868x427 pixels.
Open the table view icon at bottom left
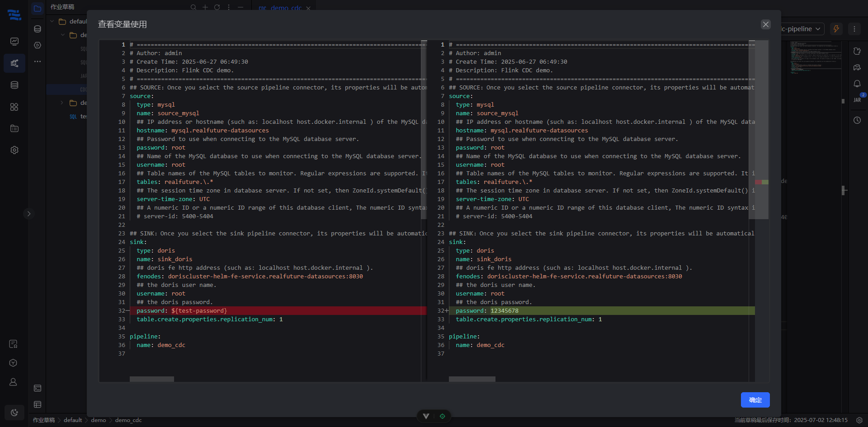38,404
